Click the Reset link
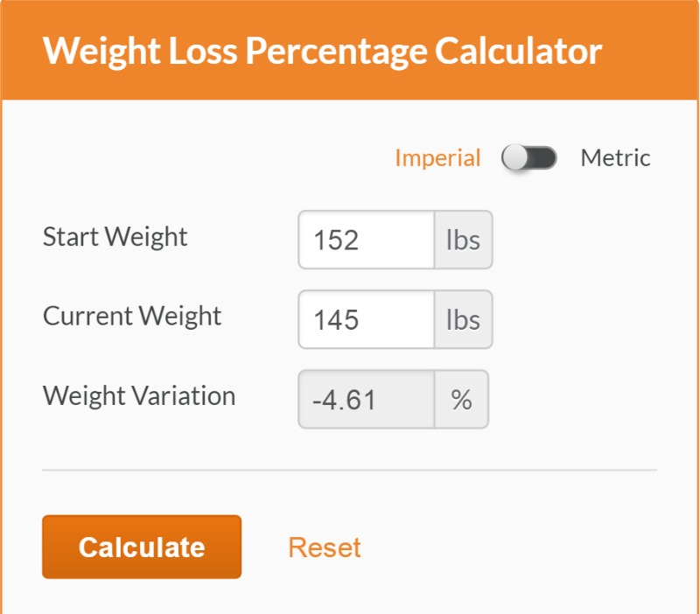Viewport: 700px width, 614px height. (x=325, y=548)
